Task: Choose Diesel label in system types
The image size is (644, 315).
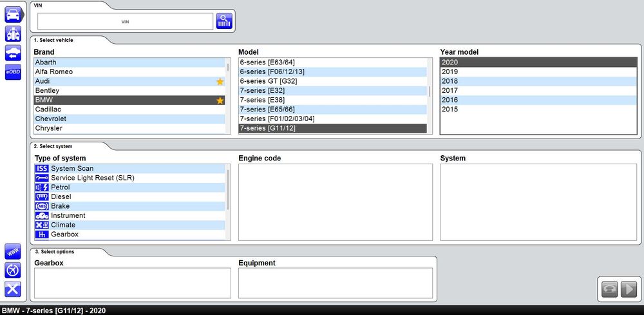Action: tap(61, 196)
